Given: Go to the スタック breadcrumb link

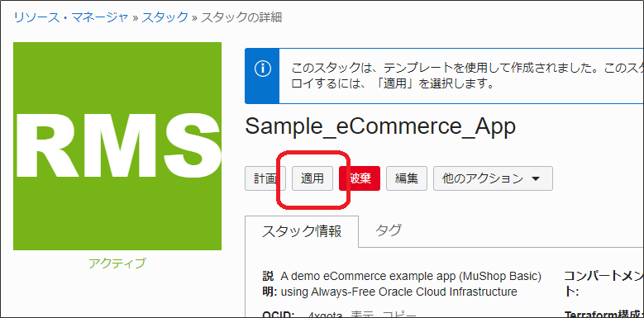Looking at the screenshot, I should (165, 17).
